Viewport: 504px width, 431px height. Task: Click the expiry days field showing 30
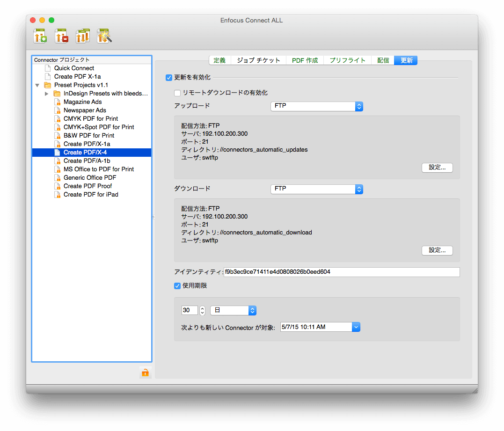(190, 310)
